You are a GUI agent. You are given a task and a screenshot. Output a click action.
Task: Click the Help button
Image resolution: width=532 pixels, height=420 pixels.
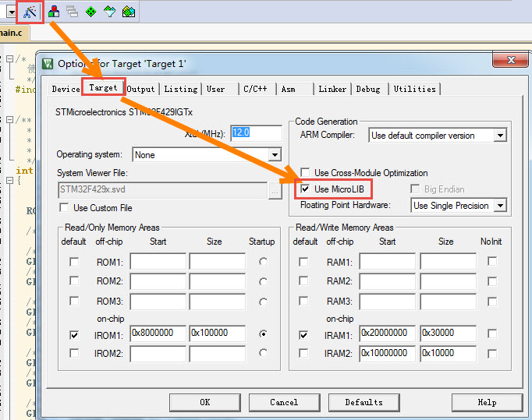[487, 402]
